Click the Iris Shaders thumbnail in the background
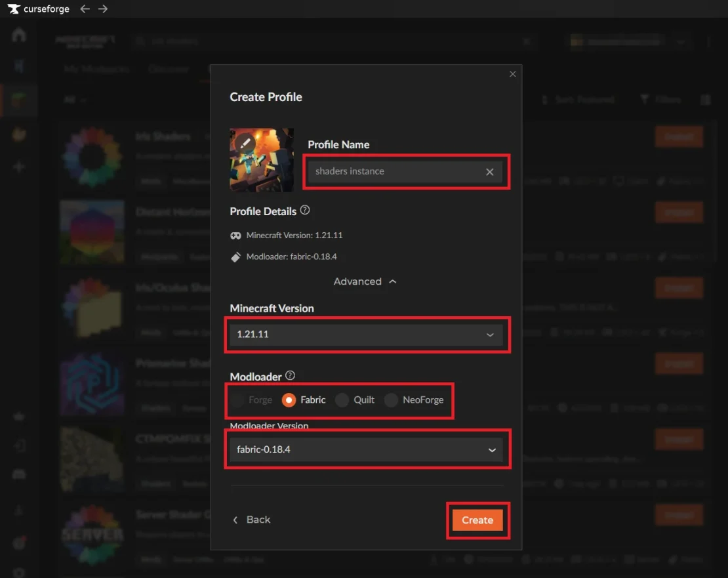 click(92, 157)
